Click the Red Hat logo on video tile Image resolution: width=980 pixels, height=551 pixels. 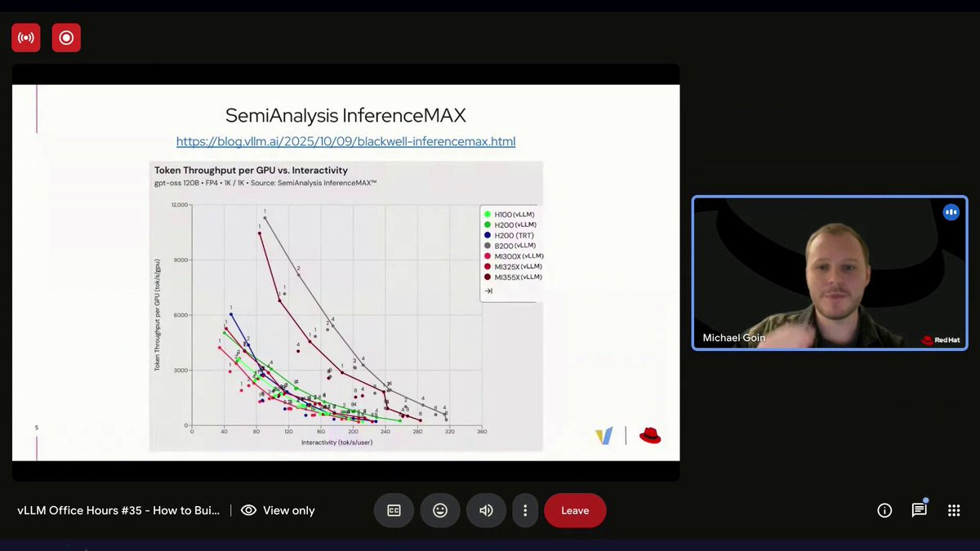point(941,340)
